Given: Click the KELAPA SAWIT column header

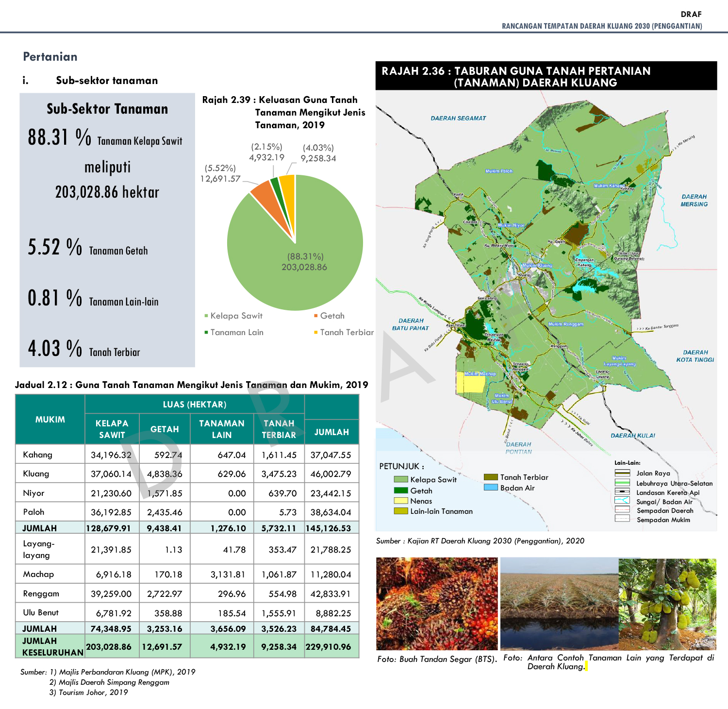Looking at the screenshot, I should [112, 429].
